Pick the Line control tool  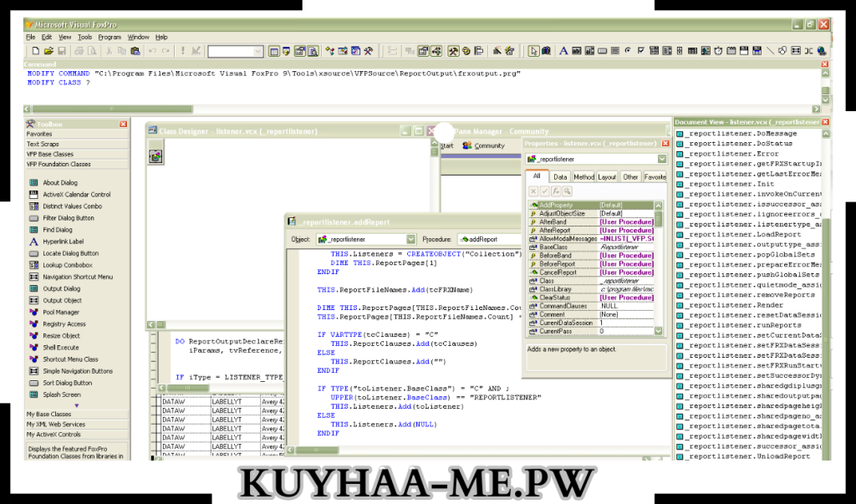tap(770, 51)
